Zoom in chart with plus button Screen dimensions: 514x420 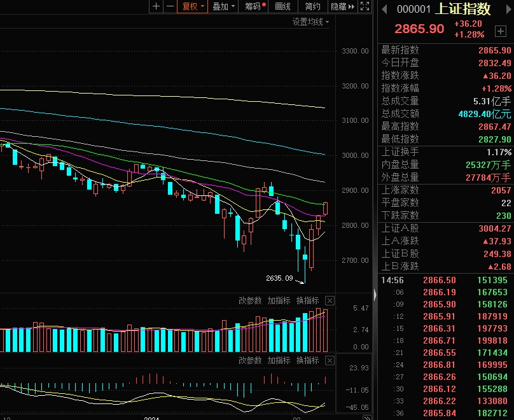coord(156,6)
